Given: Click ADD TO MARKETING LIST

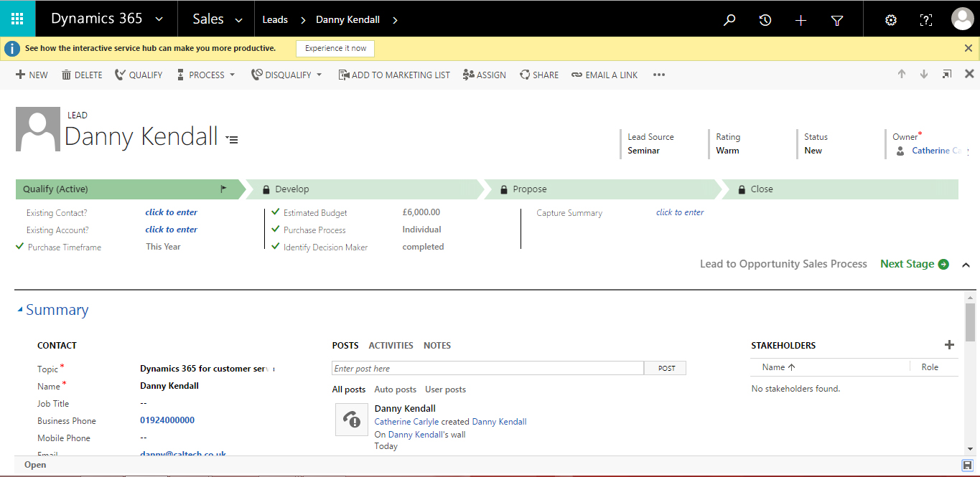Looking at the screenshot, I should point(394,75).
